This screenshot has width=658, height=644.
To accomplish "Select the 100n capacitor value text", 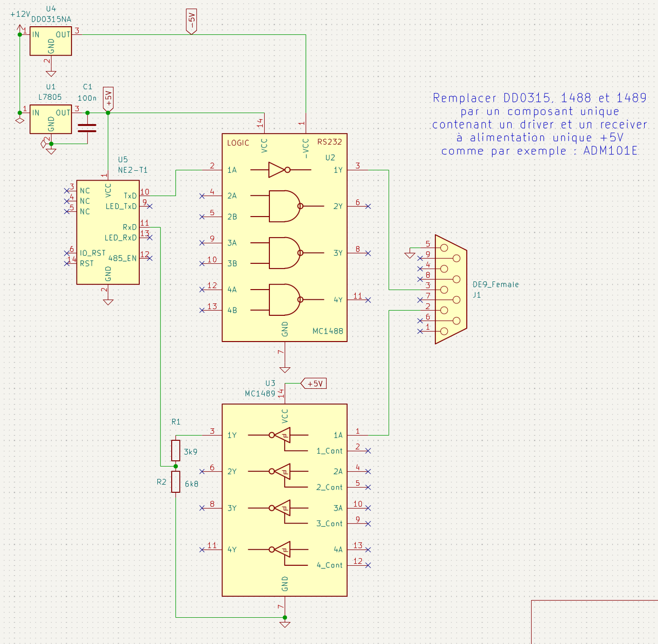I will [87, 98].
